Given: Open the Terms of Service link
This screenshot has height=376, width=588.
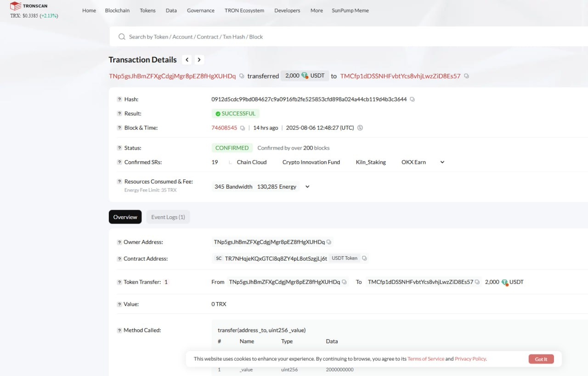Looking at the screenshot, I should pyautogui.click(x=426, y=359).
